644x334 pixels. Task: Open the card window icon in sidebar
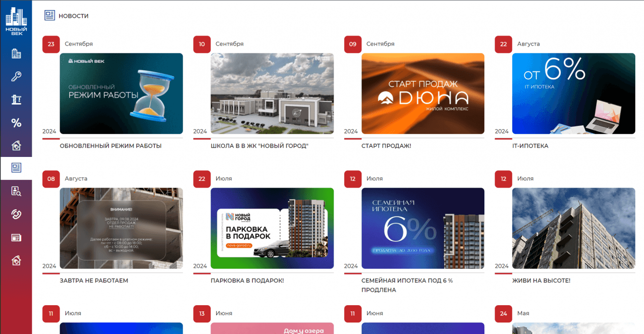[16, 238]
